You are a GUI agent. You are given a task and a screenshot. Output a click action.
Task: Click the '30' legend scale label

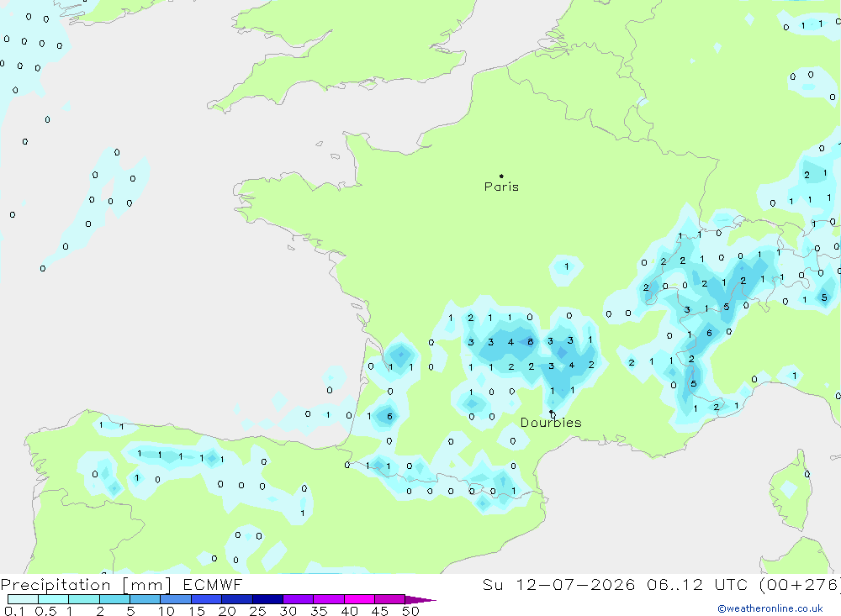coord(288,611)
